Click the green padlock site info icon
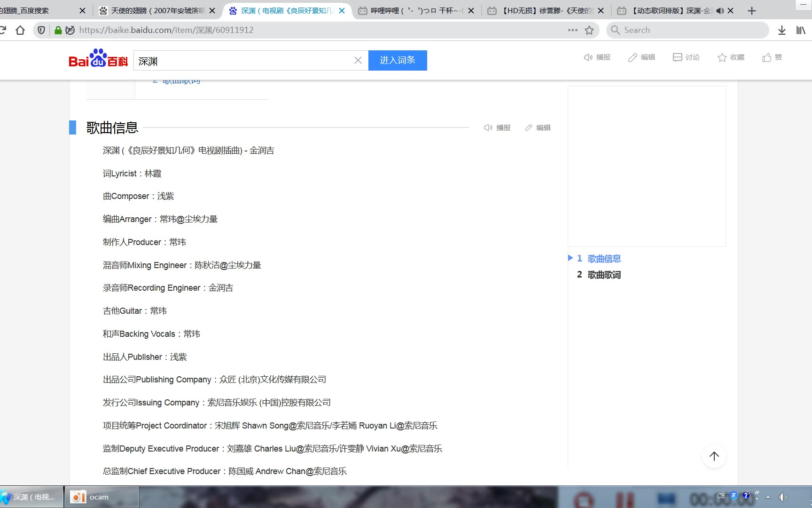 [x=58, y=30]
